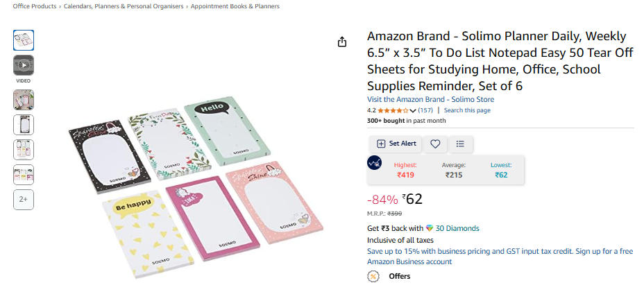Open the 30 Diamonds link
The image size is (644, 285).
pos(457,228)
